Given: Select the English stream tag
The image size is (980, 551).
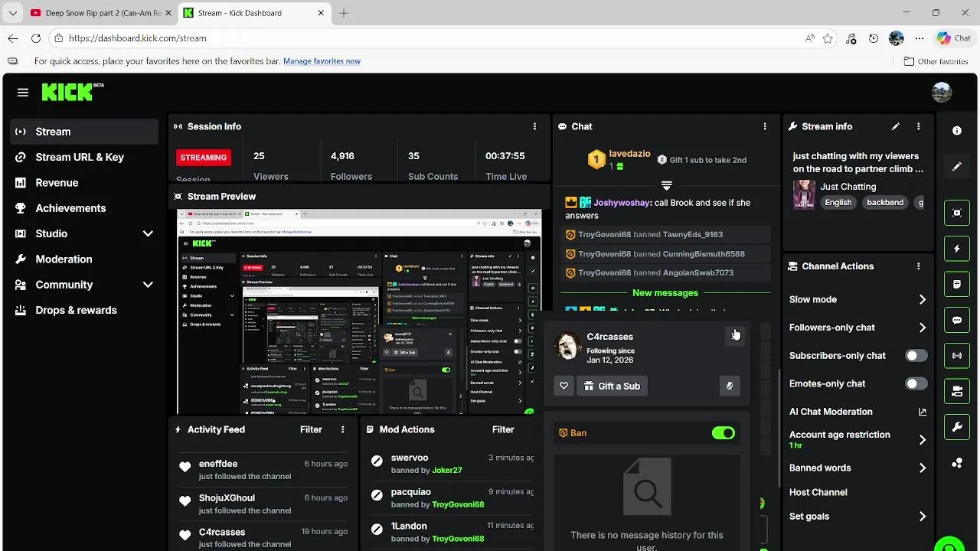Looking at the screenshot, I should tap(838, 202).
